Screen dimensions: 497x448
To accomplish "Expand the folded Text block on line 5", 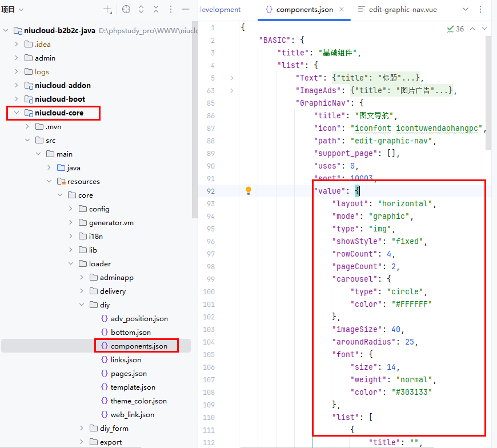I will pyautogui.click(x=231, y=78).
